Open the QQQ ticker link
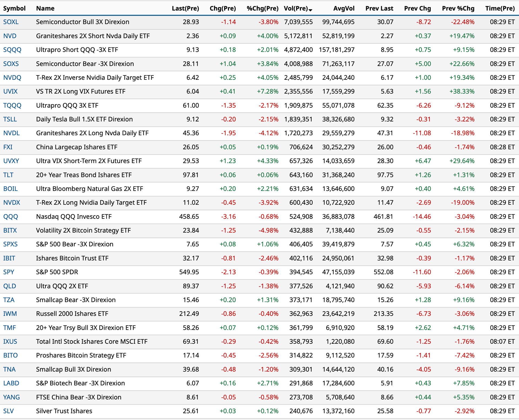This screenshot has height=420, width=519. [11, 217]
